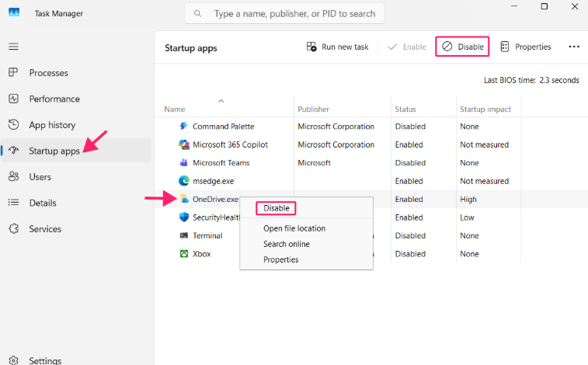Click the Security shield icon

click(184, 217)
